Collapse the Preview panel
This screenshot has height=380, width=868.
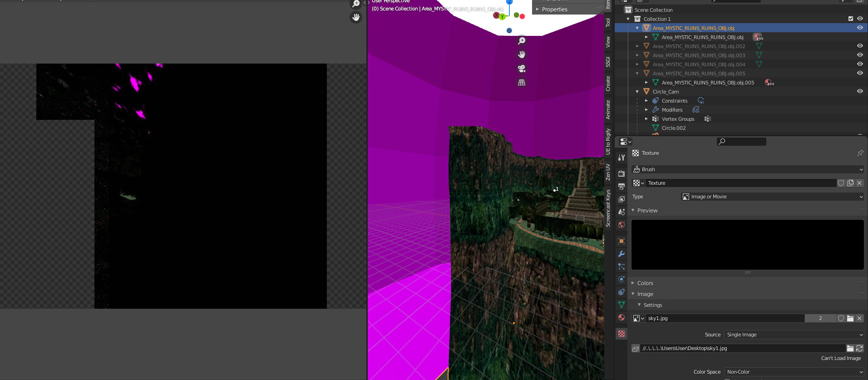coord(633,210)
